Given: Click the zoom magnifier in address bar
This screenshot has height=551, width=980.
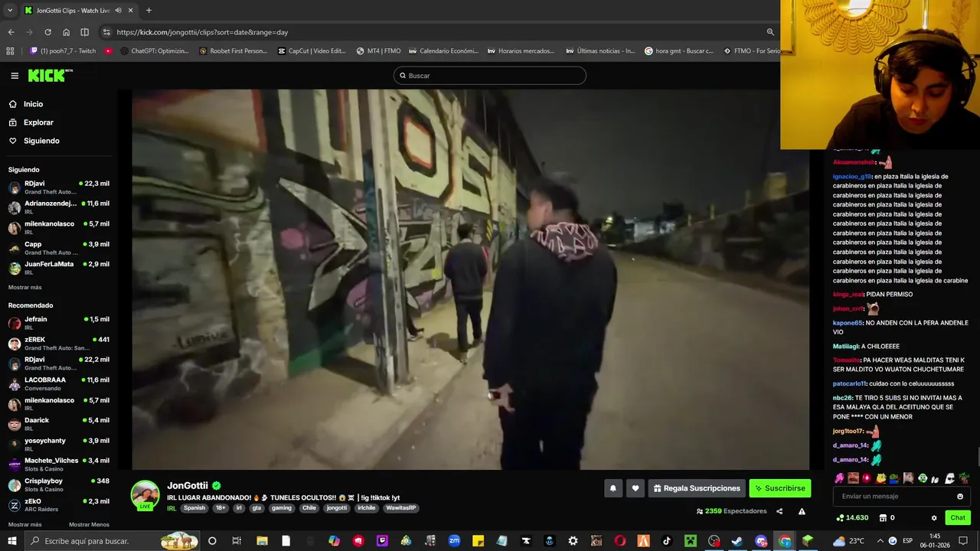Looking at the screenshot, I should point(770,32).
